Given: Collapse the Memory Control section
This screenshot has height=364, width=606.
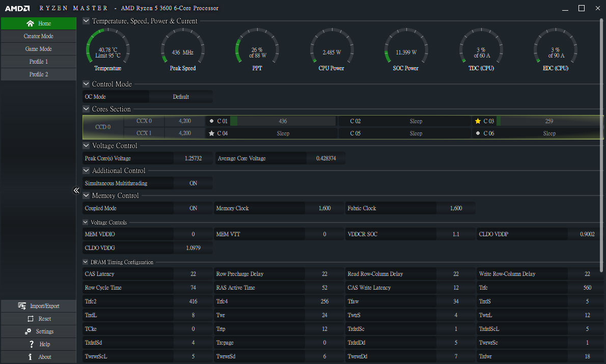Looking at the screenshot, I should pyautogui.click(x=86, y=195).
